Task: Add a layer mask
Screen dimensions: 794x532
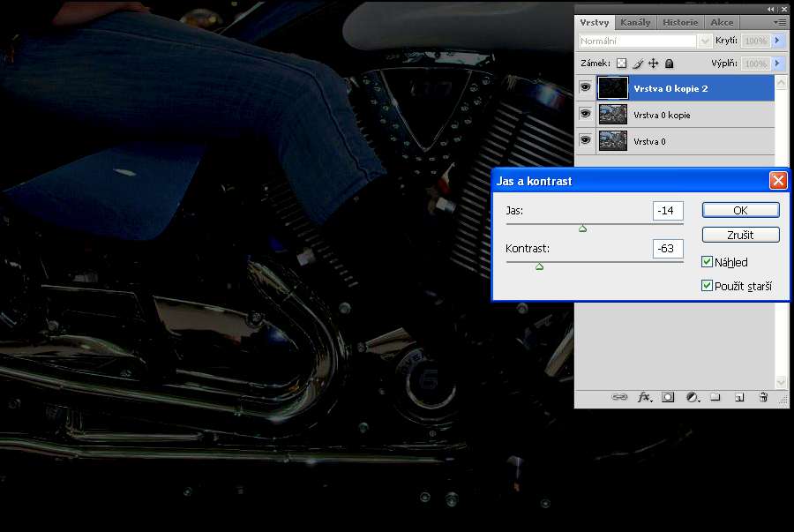Action: [x=668, y=397]
